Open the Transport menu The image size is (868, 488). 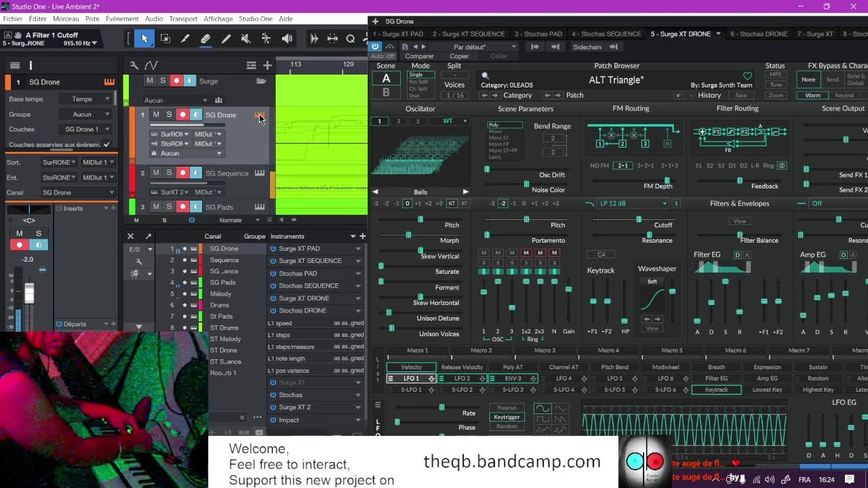(183, 19)
